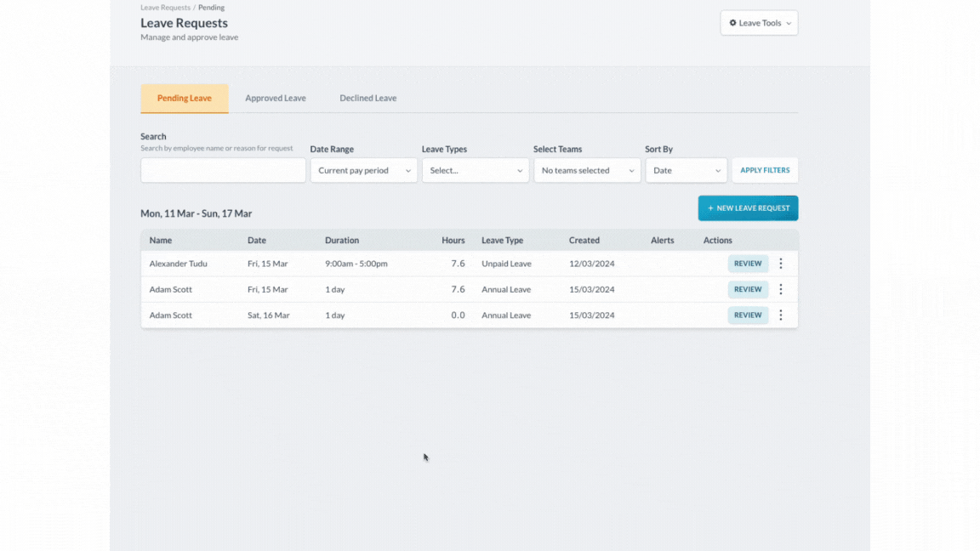Click three-dot menu for Alexander Tudu
The image size is (980, 551).
[x=781, y=264]
